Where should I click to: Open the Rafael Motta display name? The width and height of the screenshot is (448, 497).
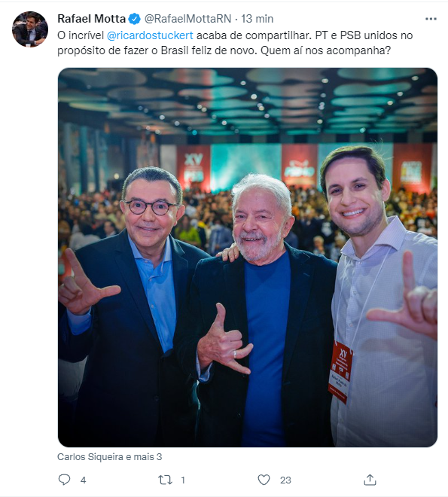click(x=92, y=19)
